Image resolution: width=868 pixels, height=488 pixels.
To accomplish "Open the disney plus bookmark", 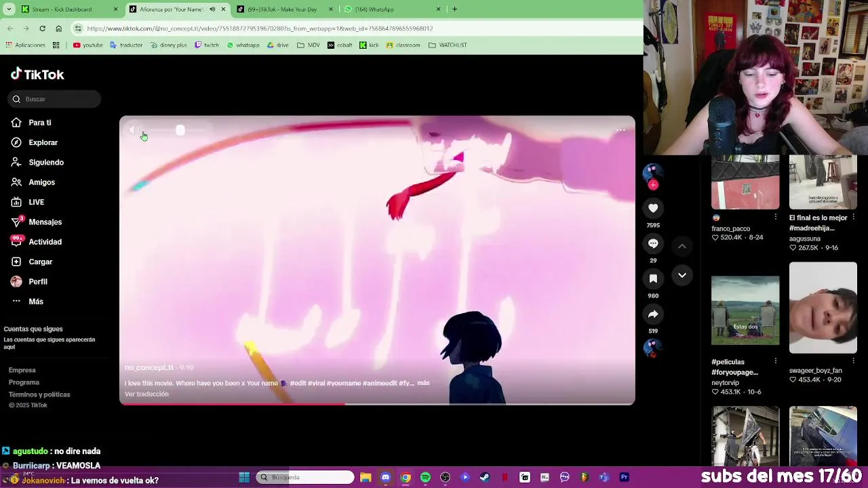I will (168, 45).
